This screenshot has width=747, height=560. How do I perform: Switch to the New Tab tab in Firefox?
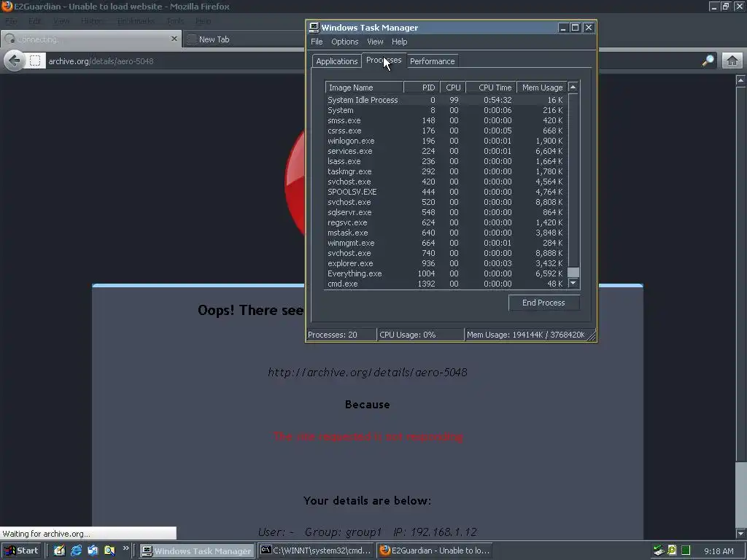coord(243,39)
